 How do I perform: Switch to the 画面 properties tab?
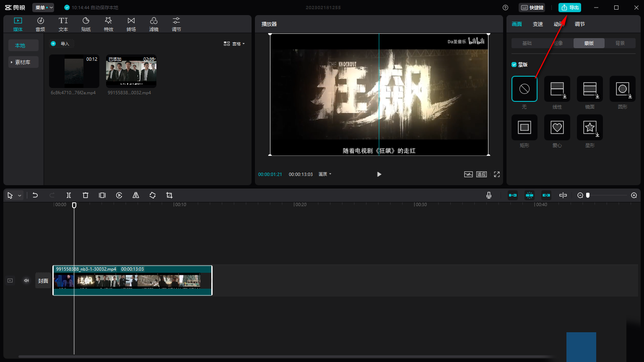[x=517, y=24]
